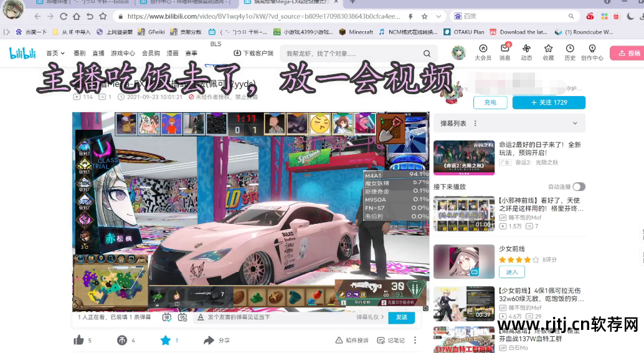Click the browser home icon
644x353 pixels.
point(77,16)
